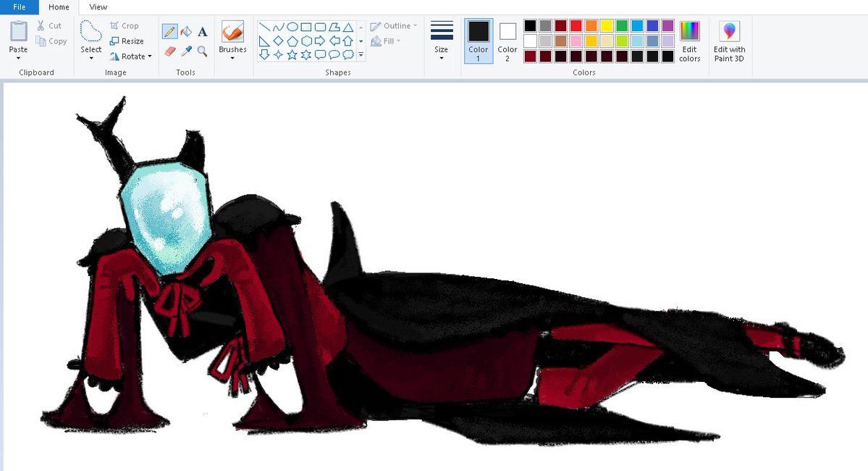Image resolution: width=868 pixels, height=471 pixels.
Task: Choose the Five-point star shape
Action: point(292,54)
